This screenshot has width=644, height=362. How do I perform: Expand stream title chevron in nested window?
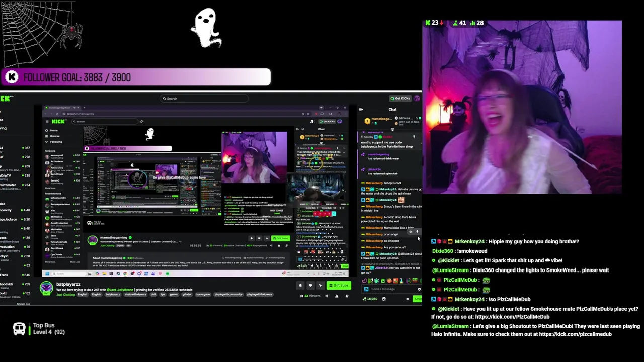click(x=180, y=241)
